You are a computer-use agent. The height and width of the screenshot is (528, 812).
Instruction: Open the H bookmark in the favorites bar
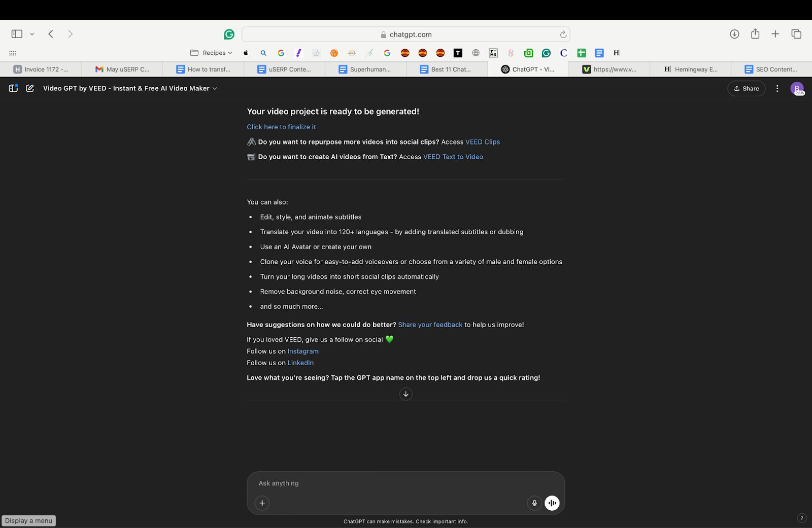click(x=617, y=53)
